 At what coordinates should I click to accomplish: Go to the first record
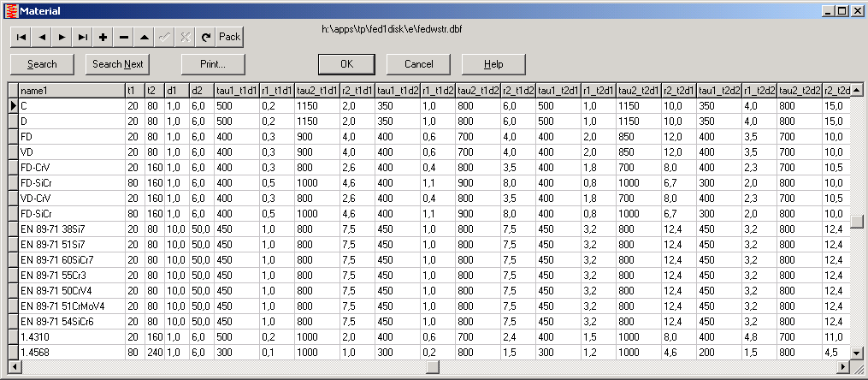21,37
